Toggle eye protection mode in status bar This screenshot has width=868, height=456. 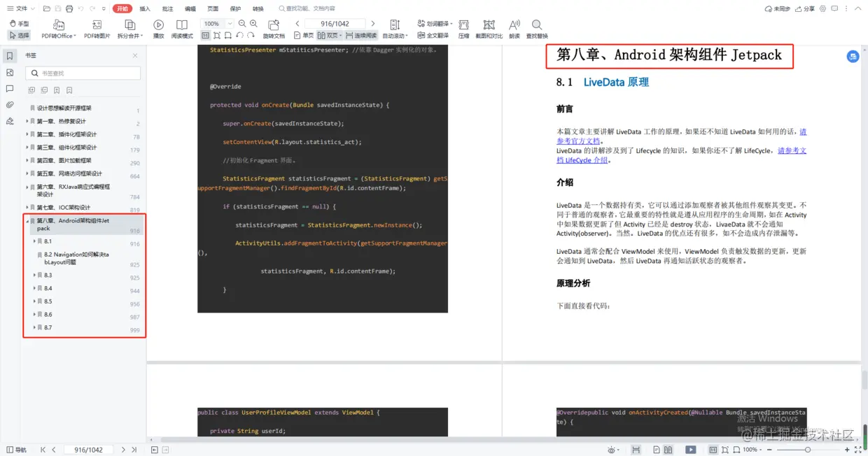click(613, 450)
